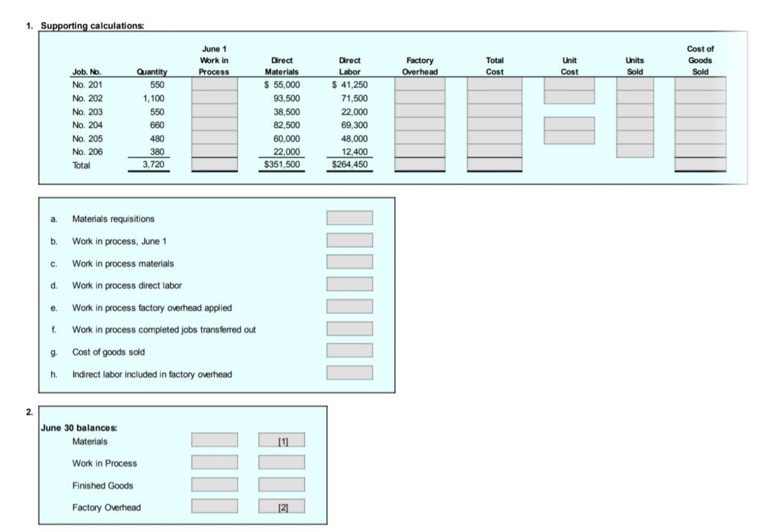Click the June 1 Work in Process box for Job 201

[x=213, y=84]
